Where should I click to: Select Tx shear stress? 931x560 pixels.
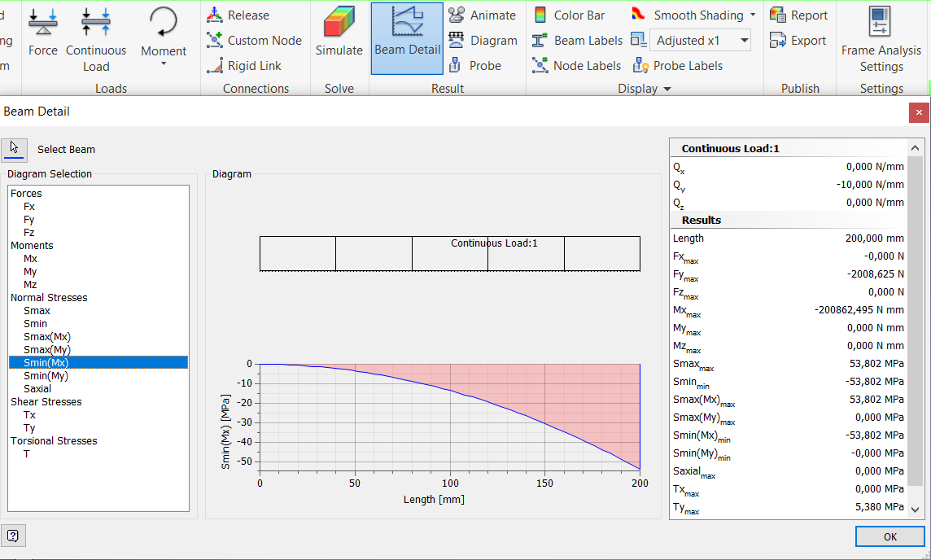point(29,415)
